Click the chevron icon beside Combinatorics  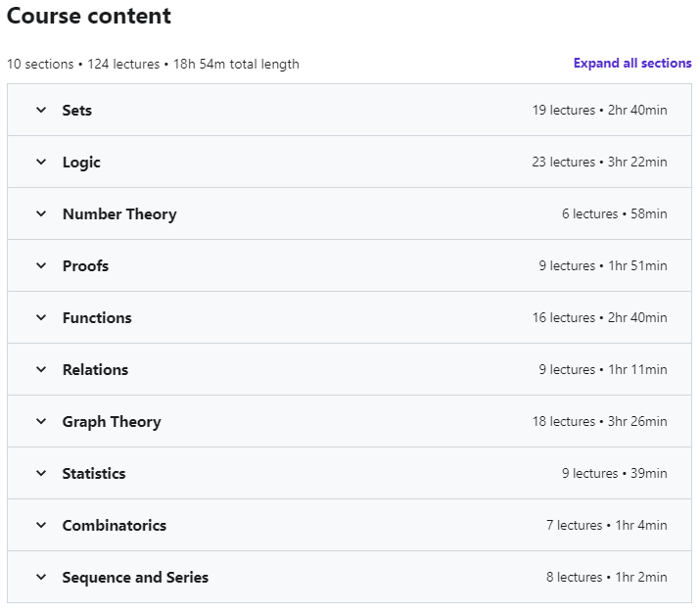point(41,526)
